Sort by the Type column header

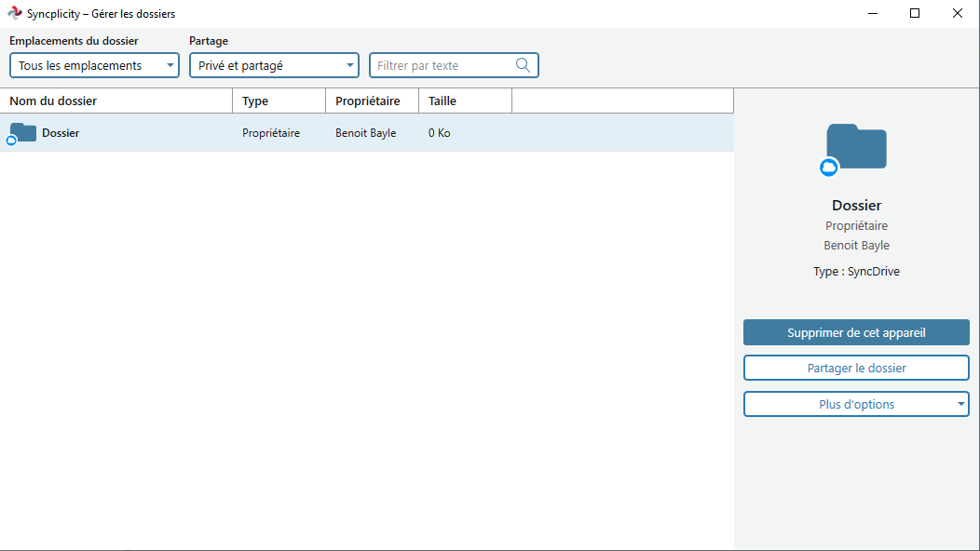pyautogui.click(x=279, y=101)
